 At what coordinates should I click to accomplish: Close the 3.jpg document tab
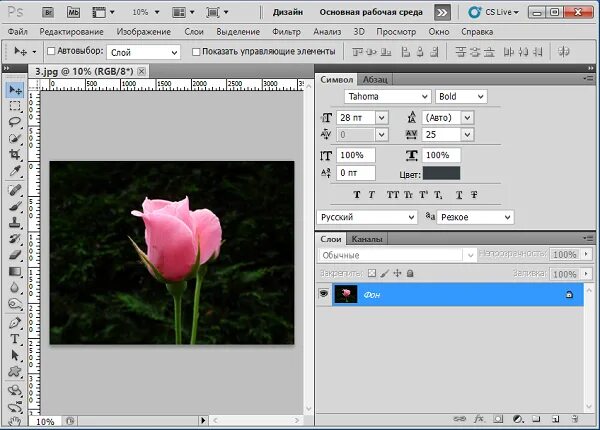142,72
